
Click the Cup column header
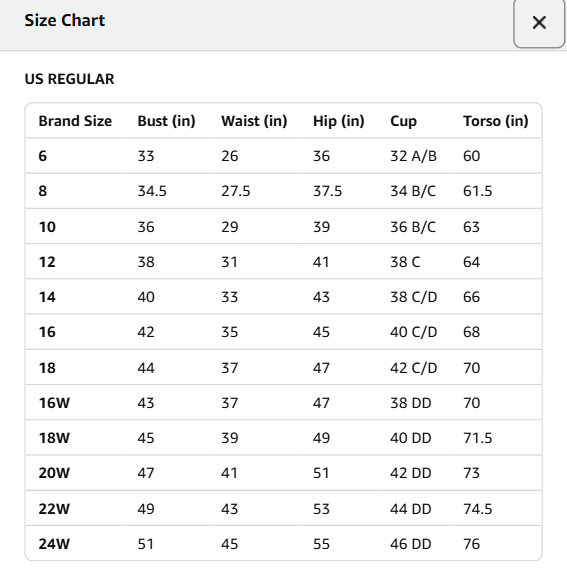coord(403,121)
